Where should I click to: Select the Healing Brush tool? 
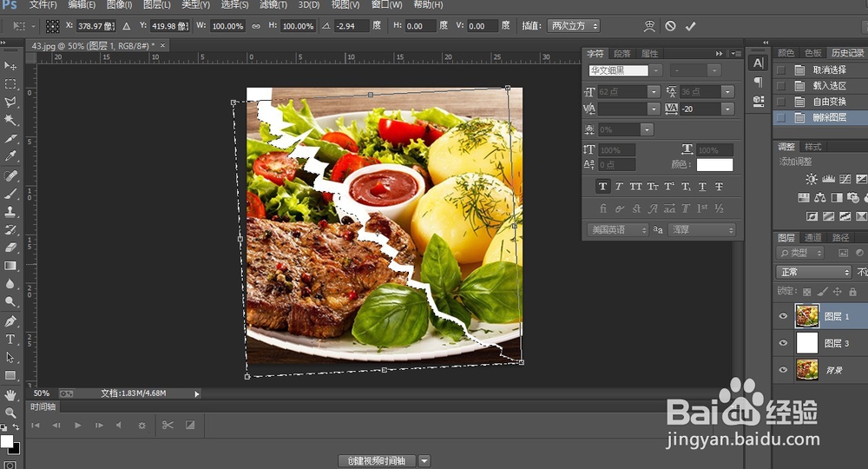click(x=10, y=175)
